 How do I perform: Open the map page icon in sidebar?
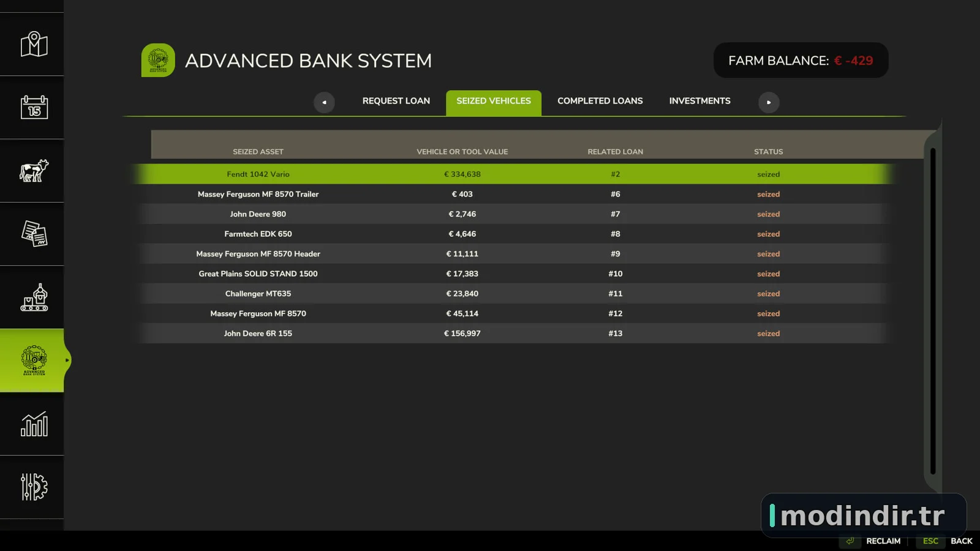click(34, 44)
